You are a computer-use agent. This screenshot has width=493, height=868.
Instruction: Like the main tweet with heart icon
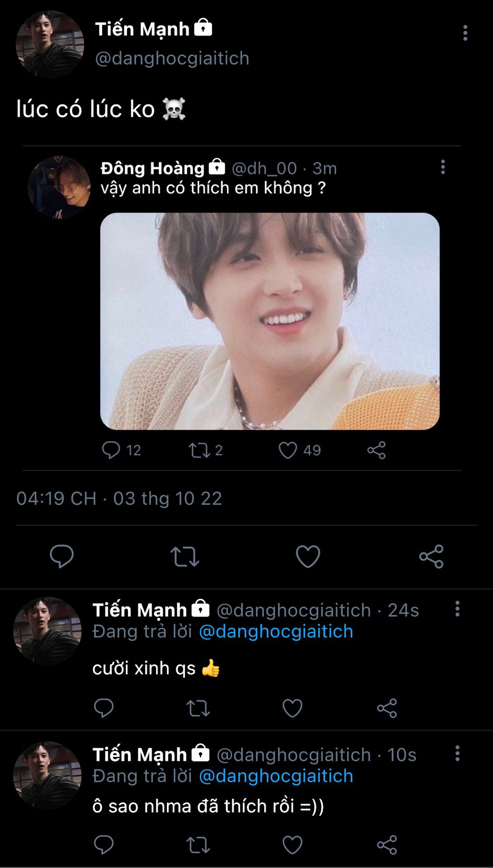point(308,556)
